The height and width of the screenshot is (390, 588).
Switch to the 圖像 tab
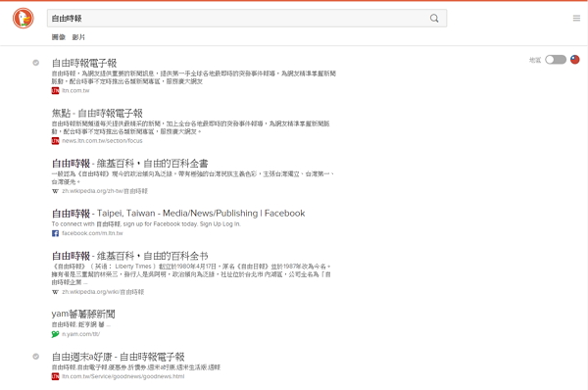pyautogui.click(x=59, y=37)
